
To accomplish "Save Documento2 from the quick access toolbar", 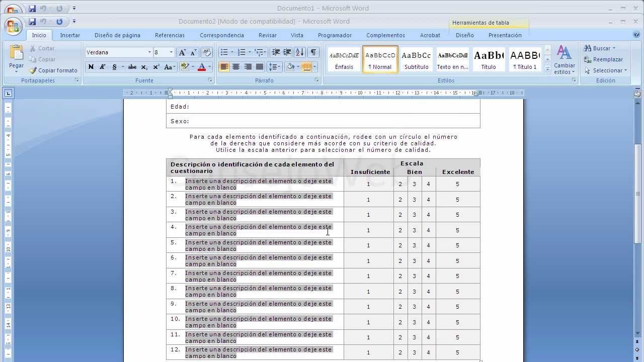I will [32, 22].
